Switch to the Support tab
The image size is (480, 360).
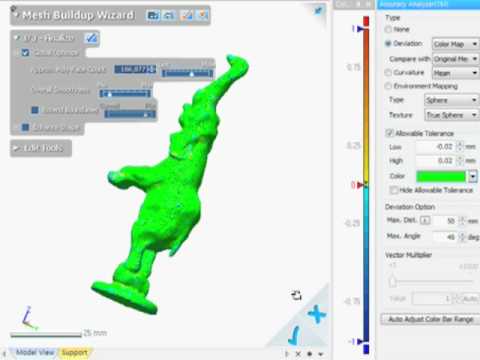click(75, 352)
